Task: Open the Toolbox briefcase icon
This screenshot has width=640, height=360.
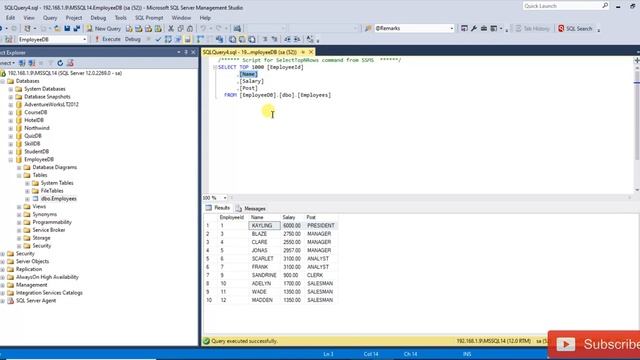Action: tap(484, 29)
